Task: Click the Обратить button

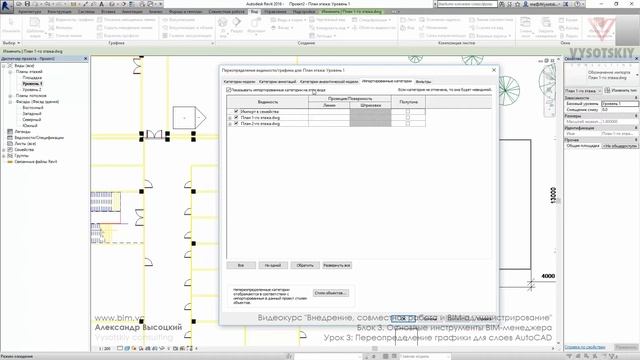Action: point(305,265)
